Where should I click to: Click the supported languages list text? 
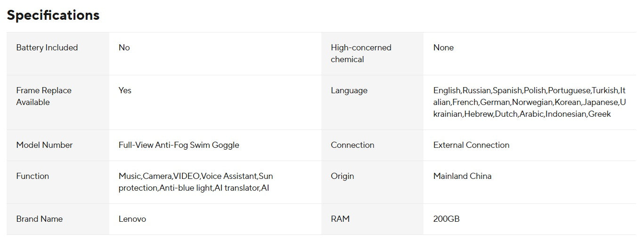[530, 102]
